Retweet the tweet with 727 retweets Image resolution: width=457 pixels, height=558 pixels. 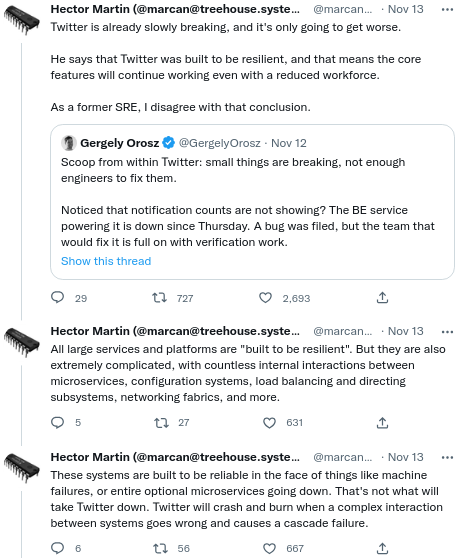tap(159, 298)
